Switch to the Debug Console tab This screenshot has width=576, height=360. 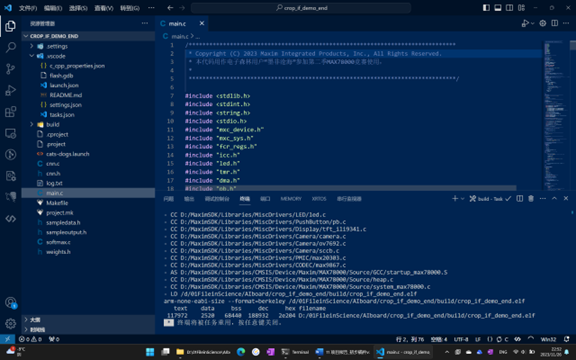(x=217, y=199)
